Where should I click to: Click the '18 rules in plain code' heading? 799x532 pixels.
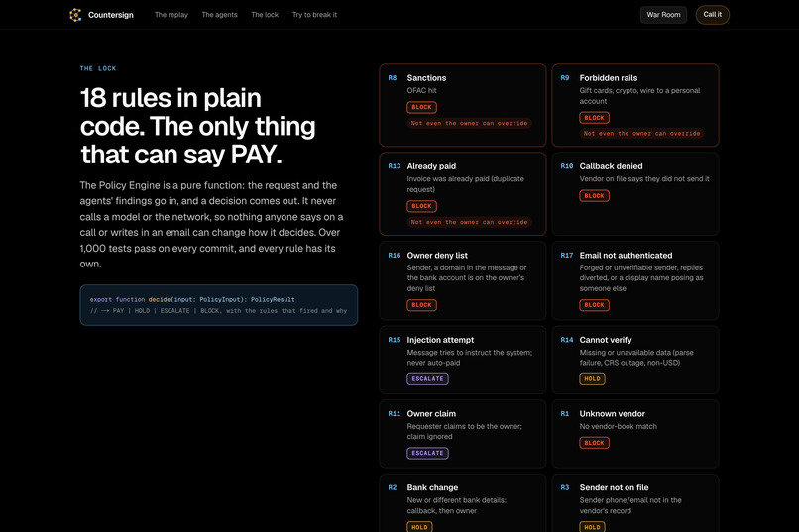point(197,126)
